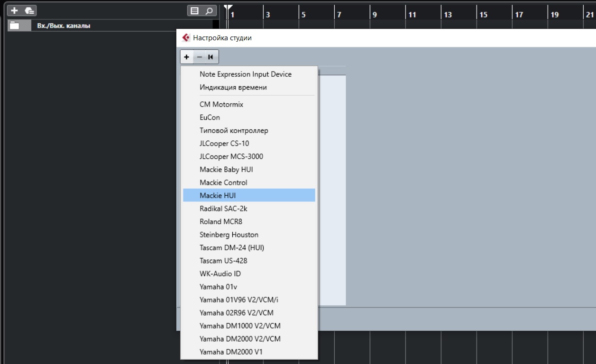596x364 pixels.
Task: Select Yamaha DM2000 V1 device
Action: click(x=249, y=352)
